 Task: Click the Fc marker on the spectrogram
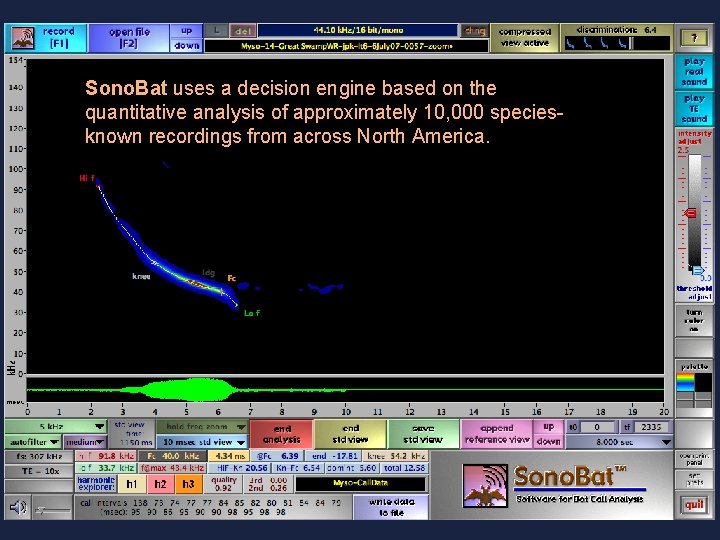(x=231, y=278)
